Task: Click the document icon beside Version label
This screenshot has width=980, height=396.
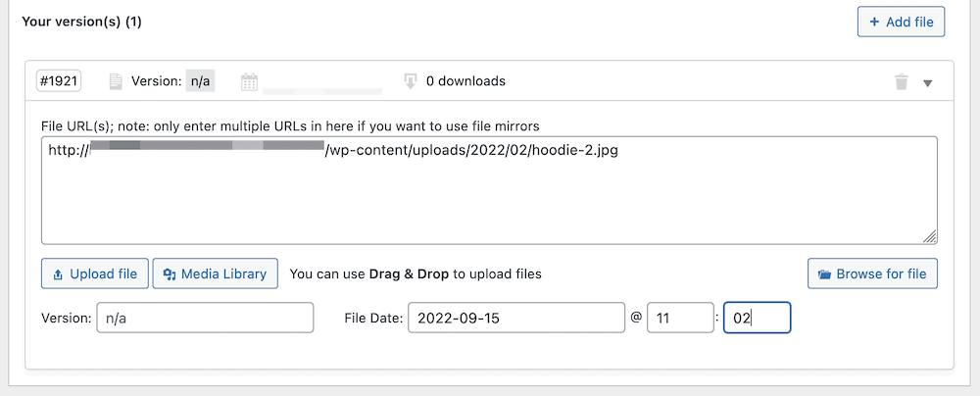Action: coord(117,81)
